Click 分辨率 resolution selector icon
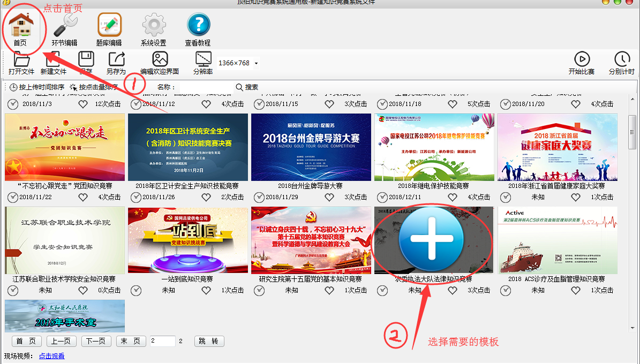Viewport: 640px width, 364px height. pos(203,59)
